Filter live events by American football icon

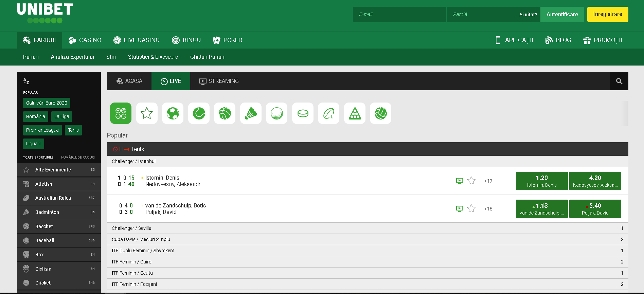point(328,113)
